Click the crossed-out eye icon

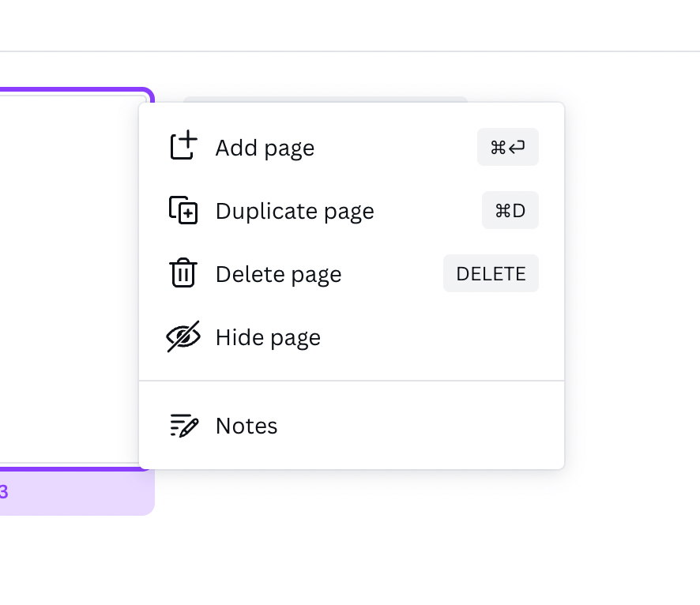(183, 337)
